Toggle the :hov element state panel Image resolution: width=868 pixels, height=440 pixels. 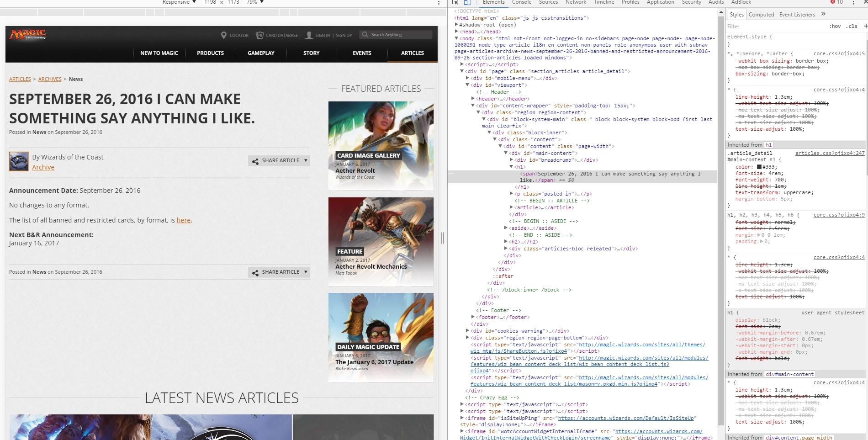(835, 26)
